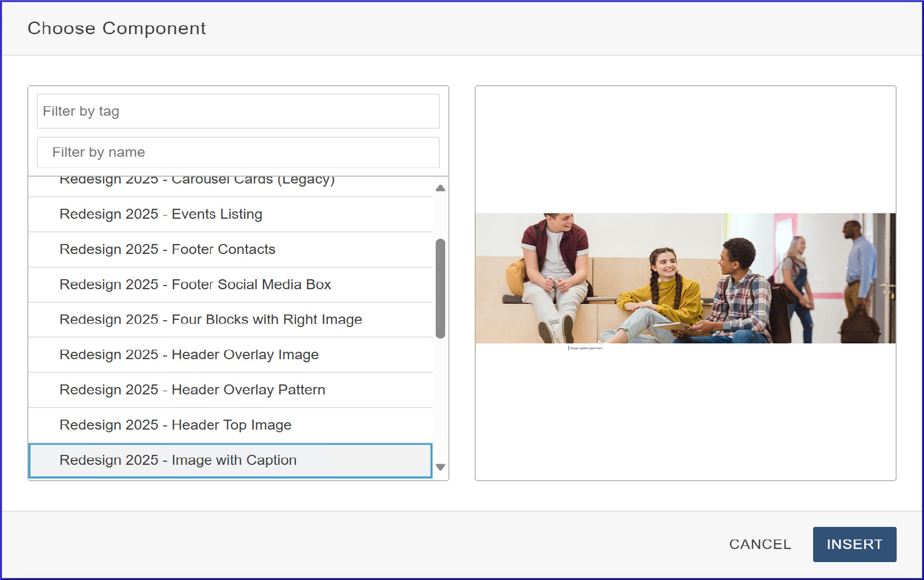Select Redesign 2025 - Image with Caption
Image resolution: width=924 pixels, height=580 pixels.
(x=178, y=460)
